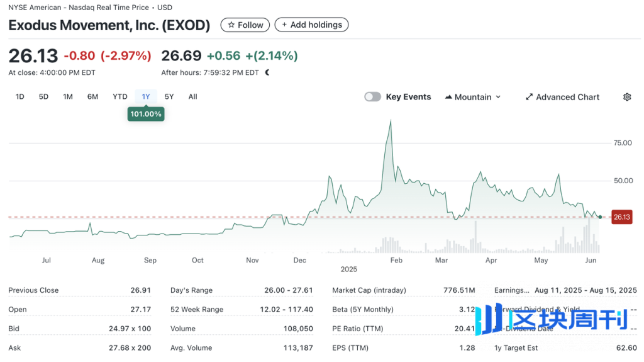Image resolution: width=644 pixels, height=362 pixels.
Task: Open the Advanced Chart view
Action: point(562,97)
